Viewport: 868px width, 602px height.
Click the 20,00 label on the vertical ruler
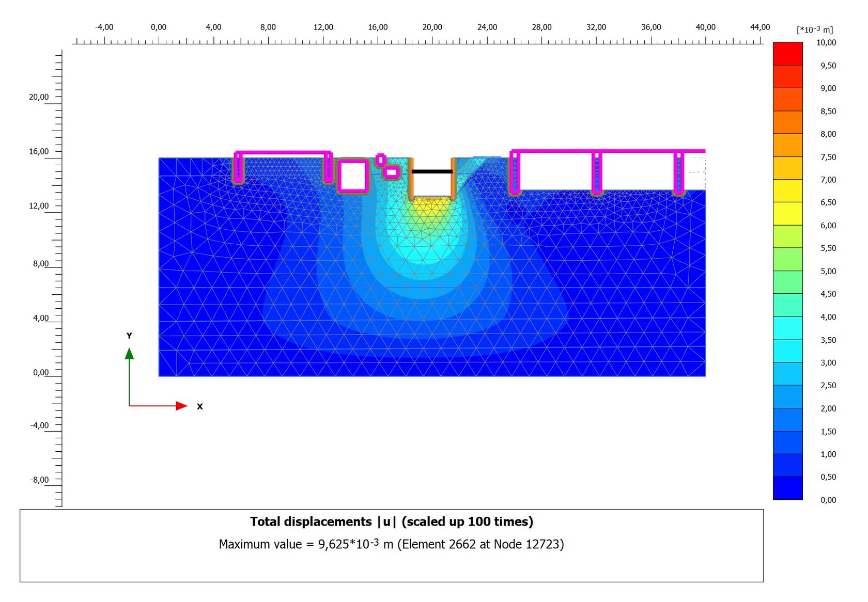click(x=39, y=97)
